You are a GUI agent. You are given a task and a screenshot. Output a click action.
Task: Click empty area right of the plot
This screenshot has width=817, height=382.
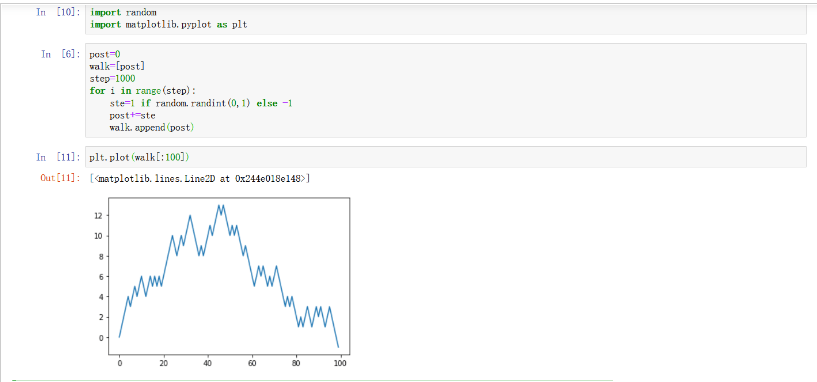click(x=573, y=281)
